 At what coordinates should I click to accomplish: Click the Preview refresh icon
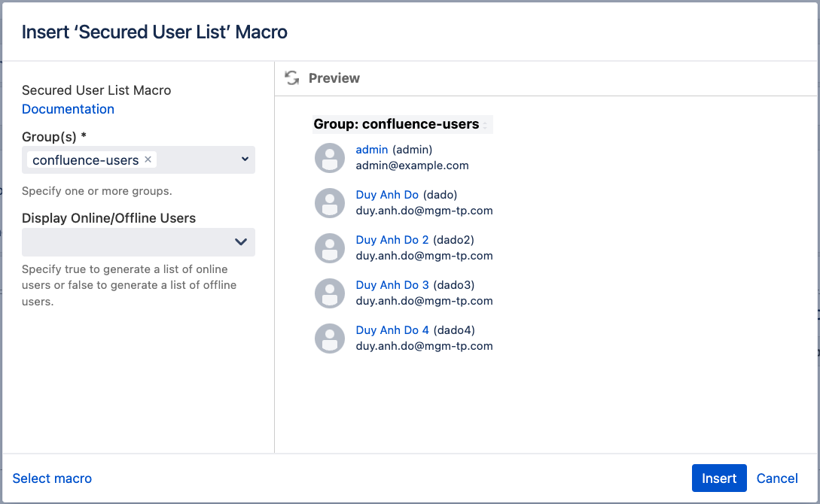click(x=291, y=77)
